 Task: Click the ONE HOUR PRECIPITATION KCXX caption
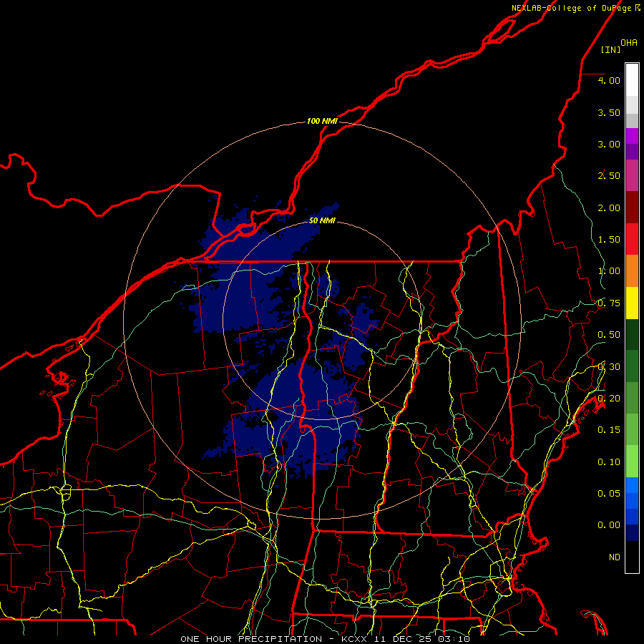click(x=325, y=639)
